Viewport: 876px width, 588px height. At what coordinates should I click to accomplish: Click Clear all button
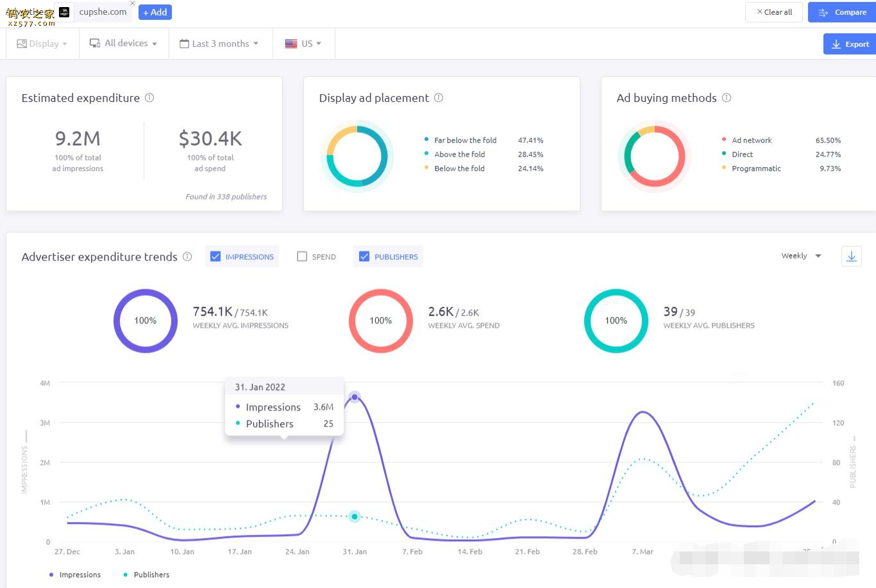point(774,12)
